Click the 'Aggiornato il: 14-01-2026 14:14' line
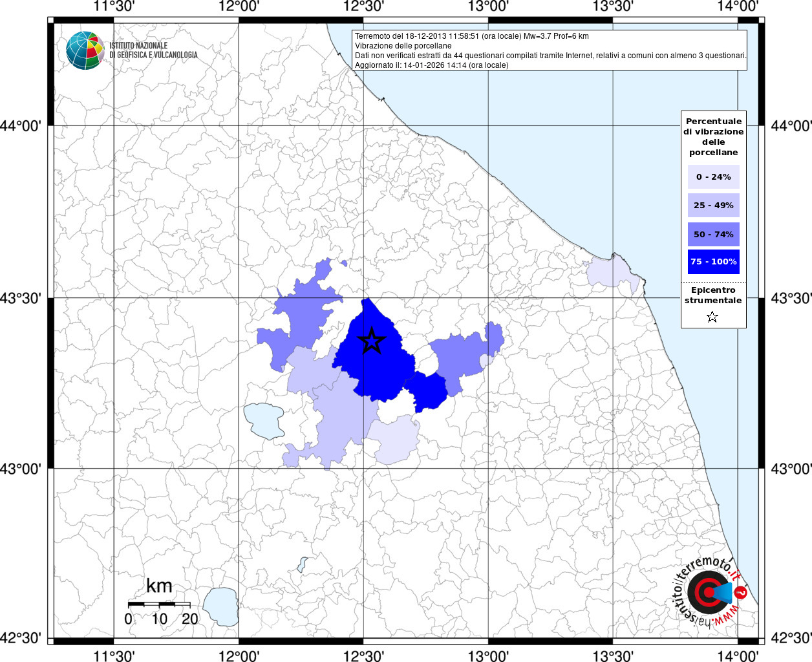Viewport: 812px width, 662px height. pyautogui.click(x=432, y=65)
